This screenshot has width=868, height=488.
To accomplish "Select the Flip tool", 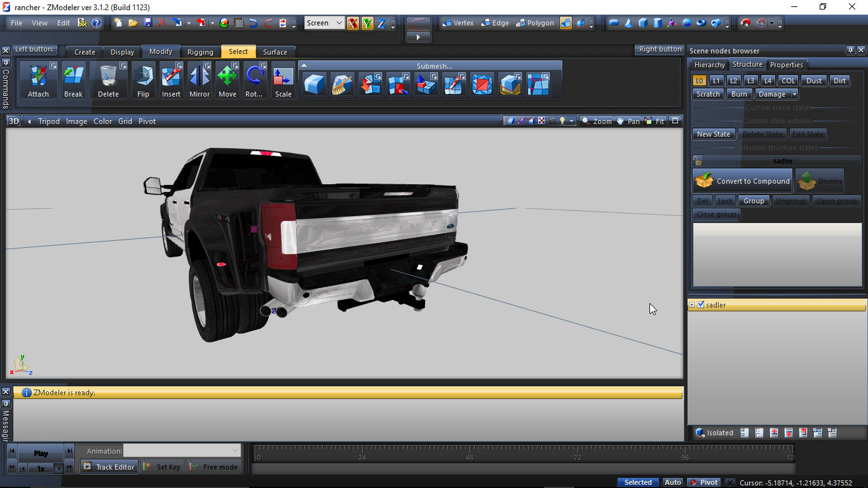I will click(143, 79).
